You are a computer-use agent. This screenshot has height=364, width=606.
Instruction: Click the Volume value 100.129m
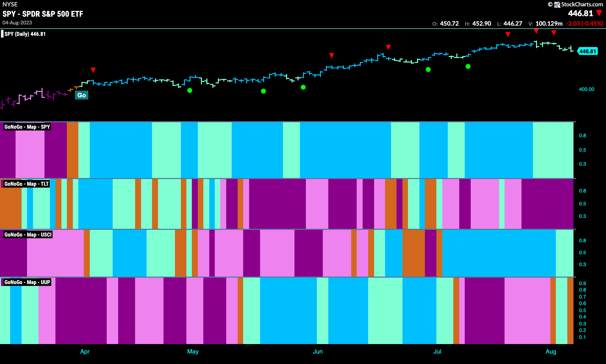coord(549,24)
